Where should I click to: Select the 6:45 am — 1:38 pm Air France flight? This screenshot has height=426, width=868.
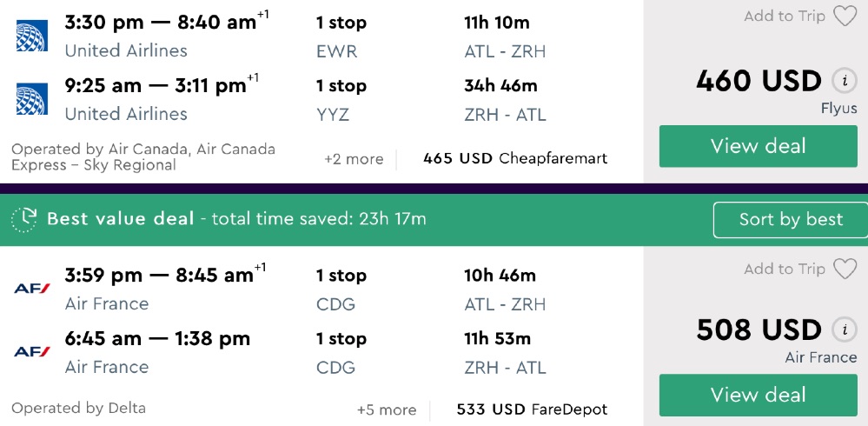tap(157, 339)
